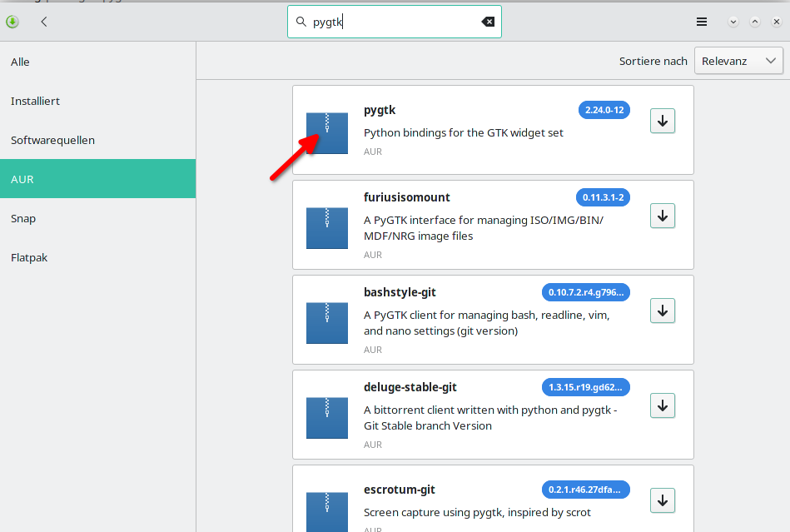This screenshot has width=790, height=532.
Task: Clear the search with the backspace icon
Action: [x=488, y=22]
